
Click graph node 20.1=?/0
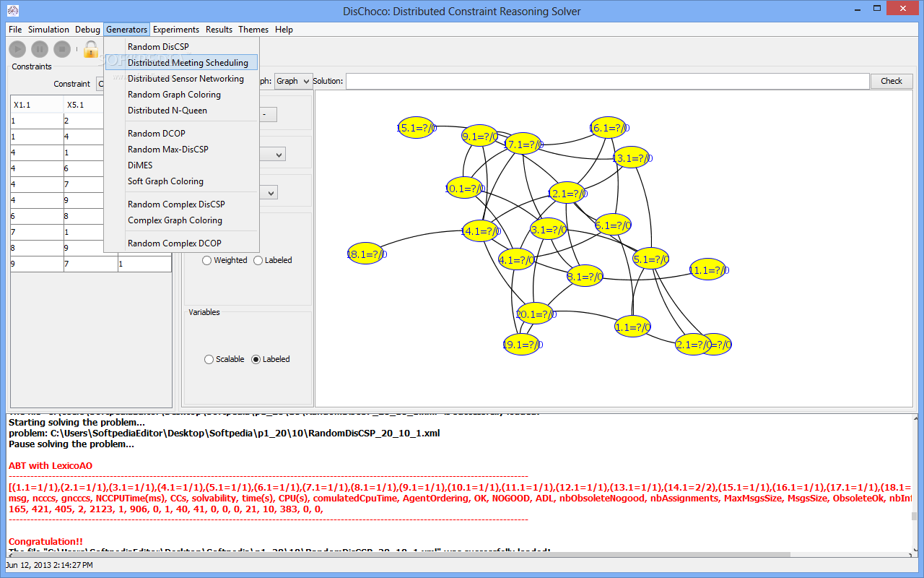[536, 314]
